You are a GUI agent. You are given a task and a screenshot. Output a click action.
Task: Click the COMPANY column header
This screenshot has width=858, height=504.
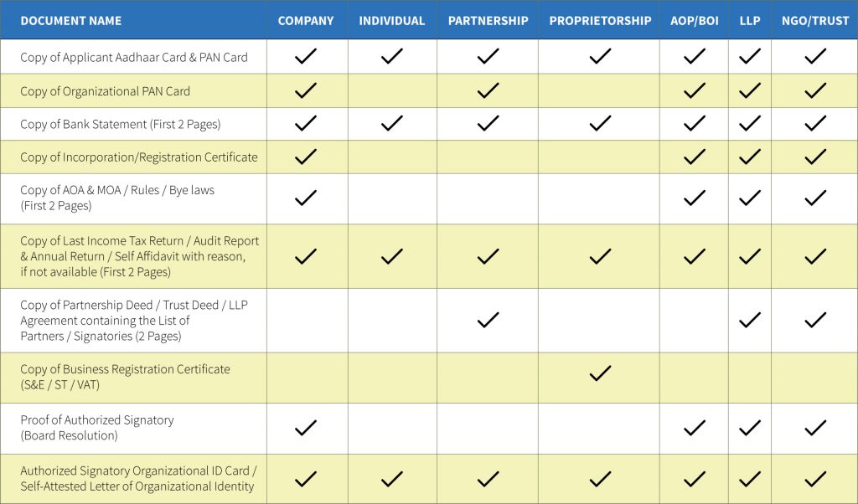[x=306, y=20]
